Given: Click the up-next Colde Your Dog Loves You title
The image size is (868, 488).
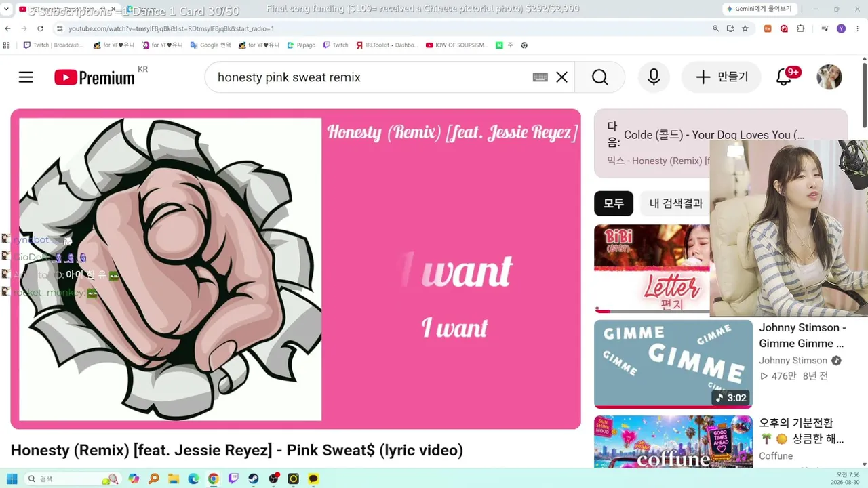Looking at the screenshot, I should coord(714,134).
